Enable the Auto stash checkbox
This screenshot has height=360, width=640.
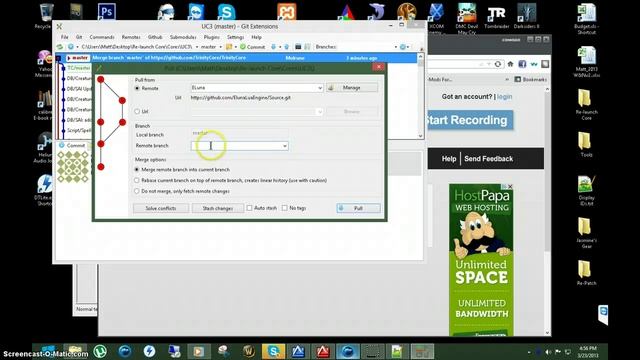click(x=249, y=208)
